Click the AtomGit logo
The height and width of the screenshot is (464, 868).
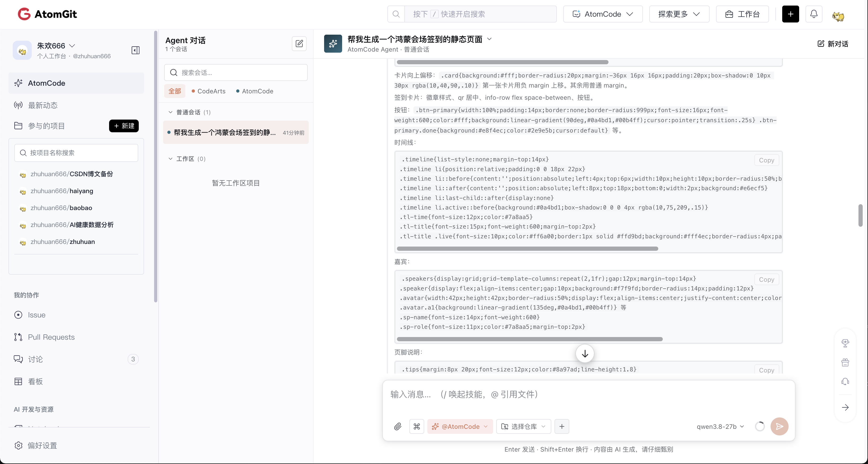click(x=47, y=14)
